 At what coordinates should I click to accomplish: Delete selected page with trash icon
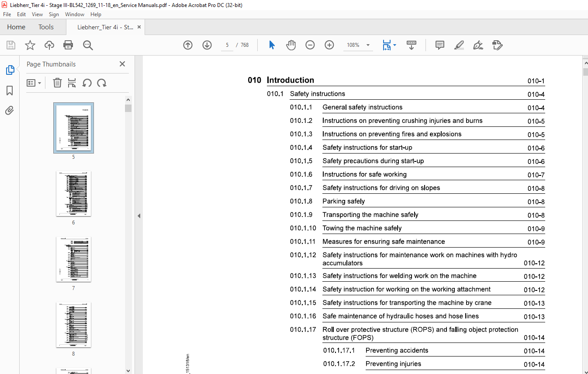click(57, 83)
